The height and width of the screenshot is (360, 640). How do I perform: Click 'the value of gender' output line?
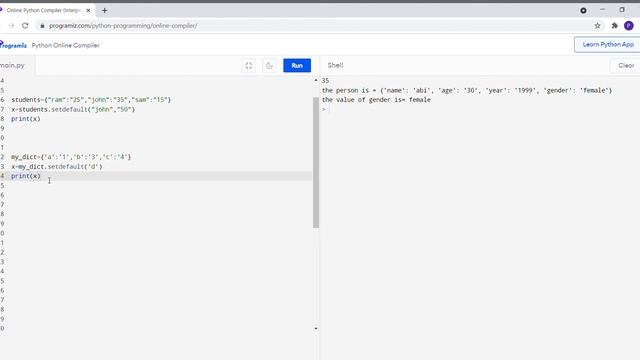click(x=376, y=100)
